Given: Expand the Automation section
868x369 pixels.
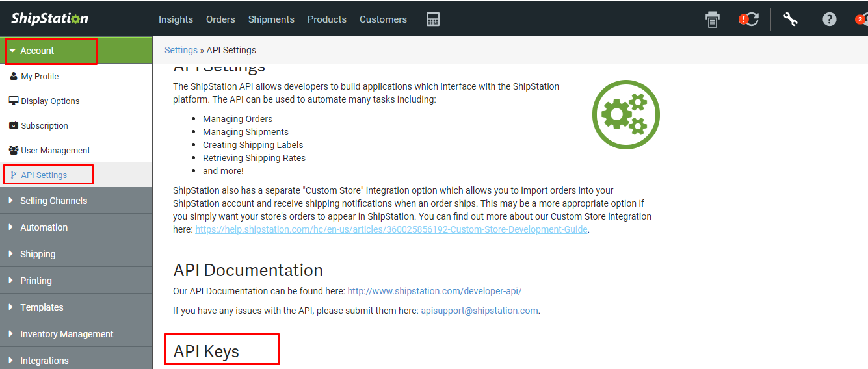Looking at the screenshot, I should tap(76, 227).
